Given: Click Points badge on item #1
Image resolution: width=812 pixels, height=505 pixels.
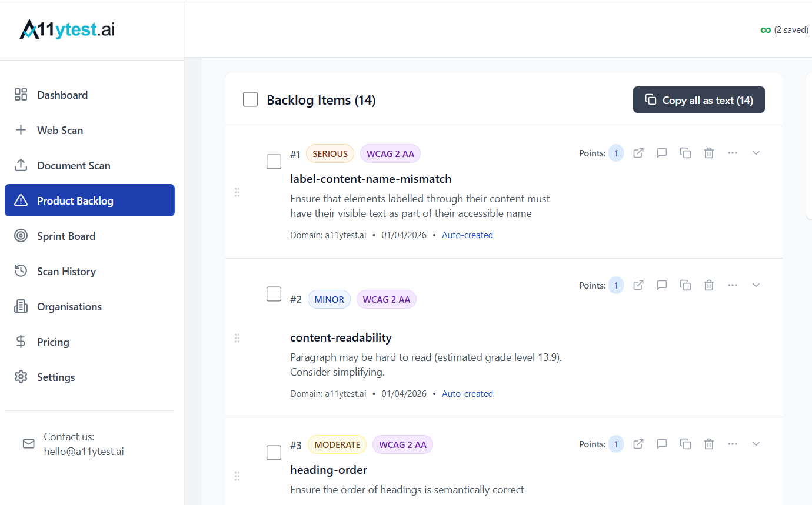Looking at the screenshot, I should pyautogui.click(x=616, y=153).
